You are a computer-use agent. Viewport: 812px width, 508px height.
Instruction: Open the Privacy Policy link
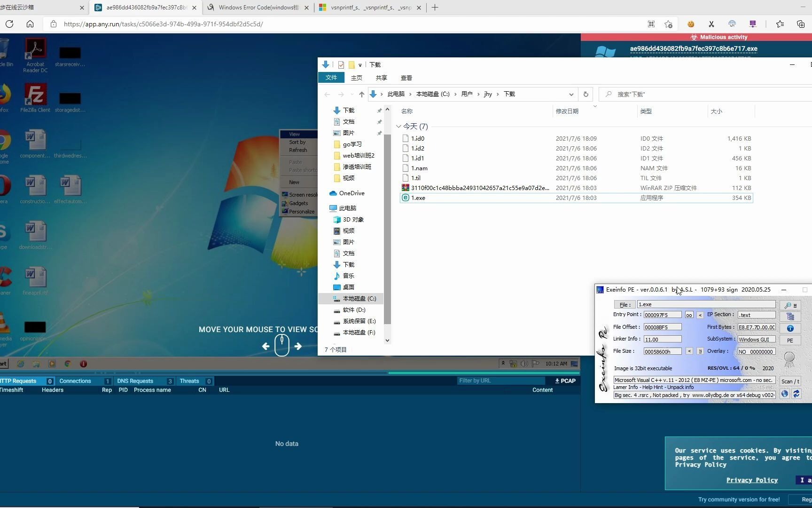click(752, 480)
